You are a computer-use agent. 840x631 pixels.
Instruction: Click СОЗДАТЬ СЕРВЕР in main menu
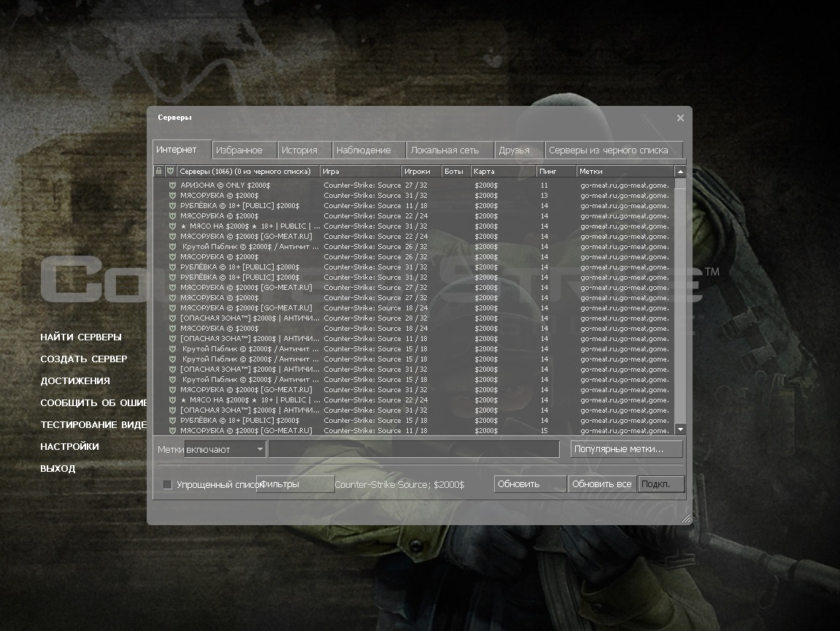click(84, 359)
